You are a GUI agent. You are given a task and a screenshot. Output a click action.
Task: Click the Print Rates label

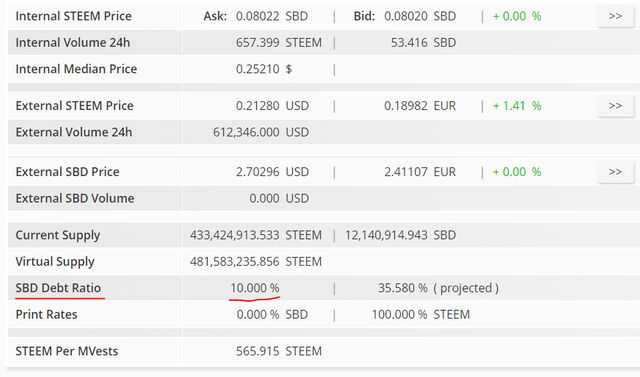pos(46,315)
